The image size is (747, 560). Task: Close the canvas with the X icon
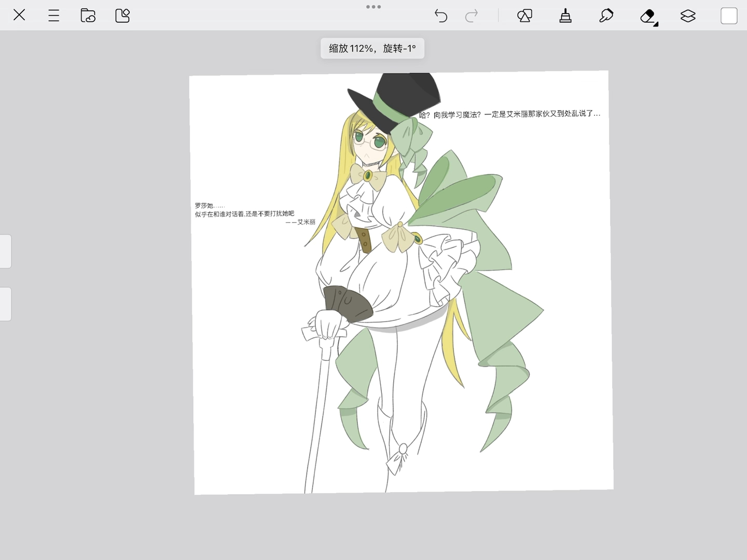pyautogui.click(x=19, y=15)
